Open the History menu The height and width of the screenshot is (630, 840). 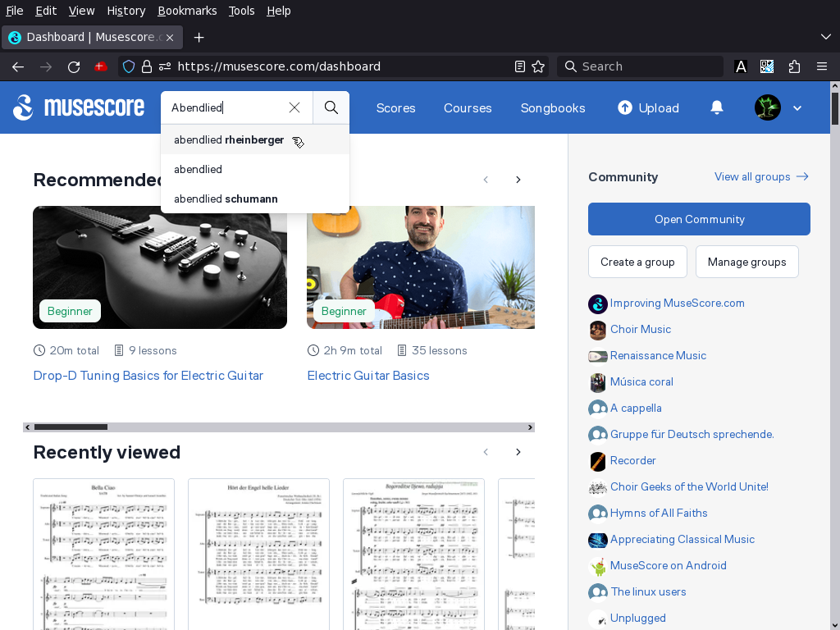(126, 11)
